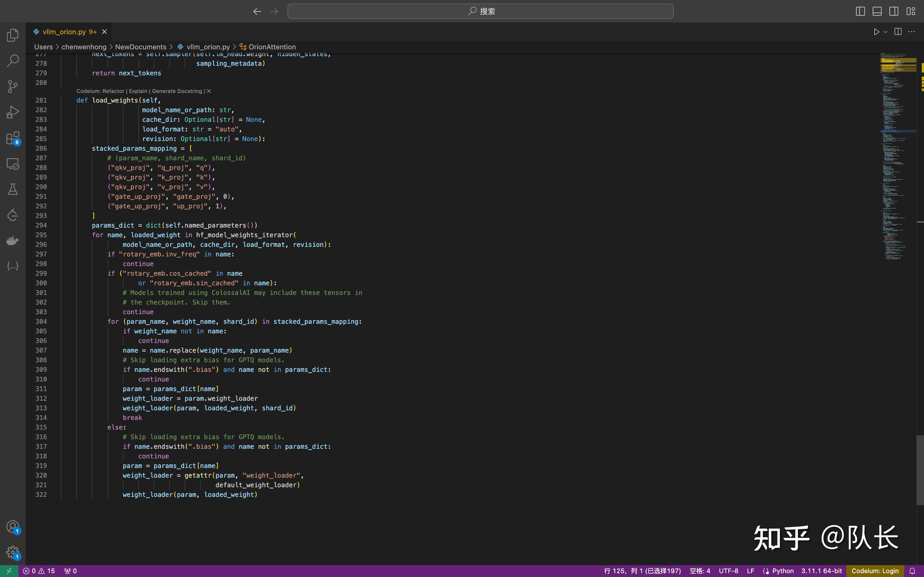This screenshot has height=577, width=924.
Task: Open the Search view in activity bar
Action: click(13, 61)
